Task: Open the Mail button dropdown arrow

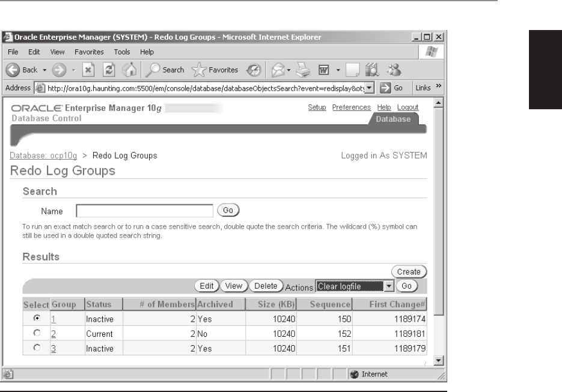Action: [x=289, y=70]
